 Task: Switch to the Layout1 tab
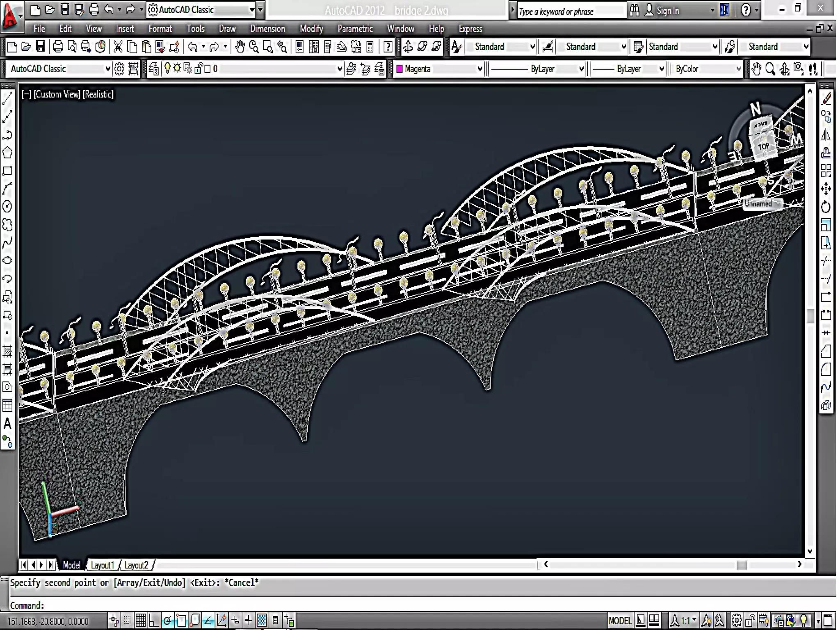[102, 565]
